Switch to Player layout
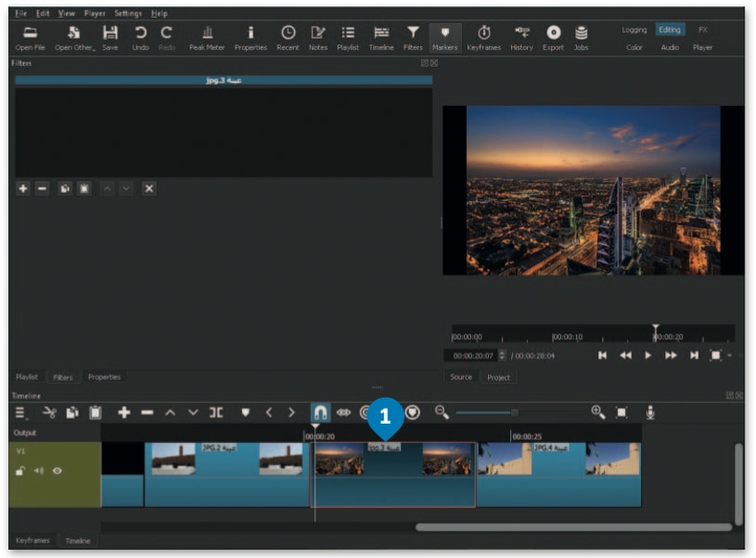 pos(703,47)
